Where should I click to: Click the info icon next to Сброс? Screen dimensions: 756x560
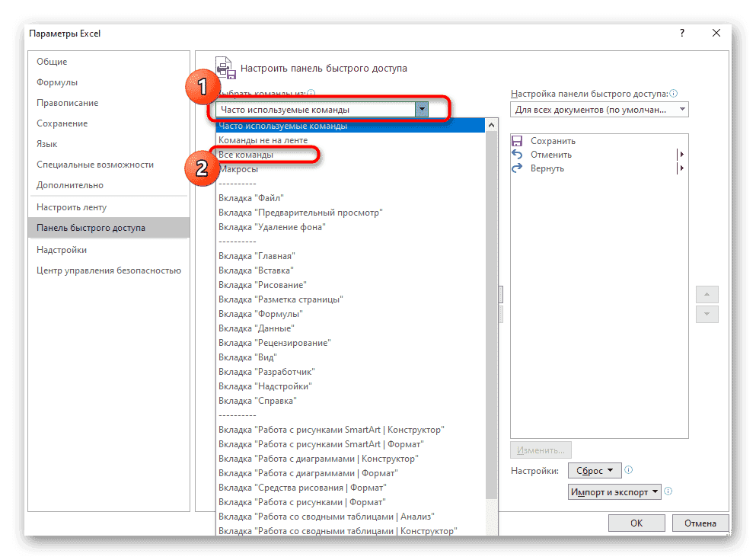pos(629,470)
